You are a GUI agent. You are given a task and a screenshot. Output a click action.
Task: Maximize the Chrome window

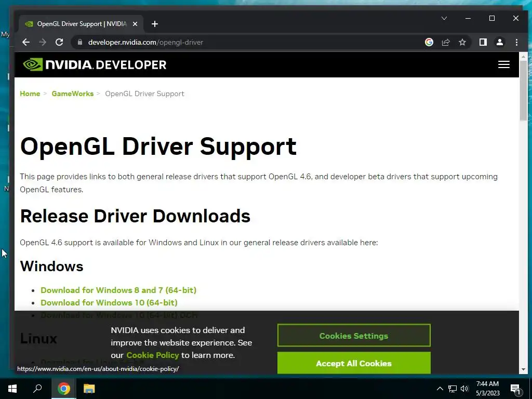491,18
